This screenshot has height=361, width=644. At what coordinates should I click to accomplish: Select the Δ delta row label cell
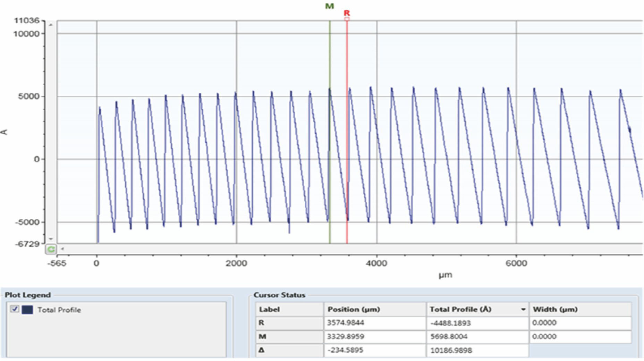click(262, 350)
